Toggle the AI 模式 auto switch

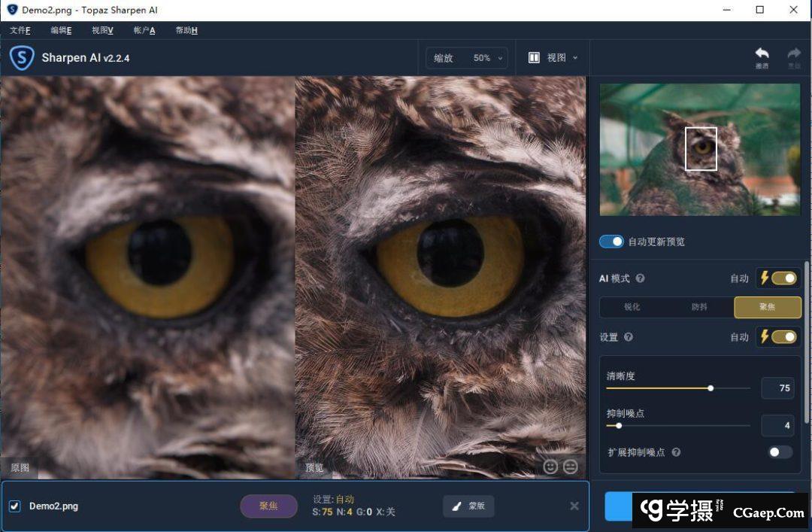[x=783, y=278]
